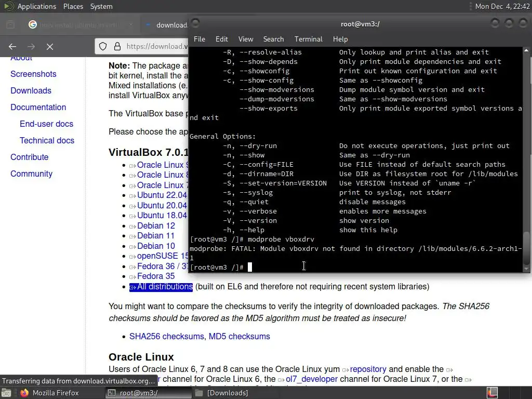Open the terminal Terminal menu

(x=309, y=39)
